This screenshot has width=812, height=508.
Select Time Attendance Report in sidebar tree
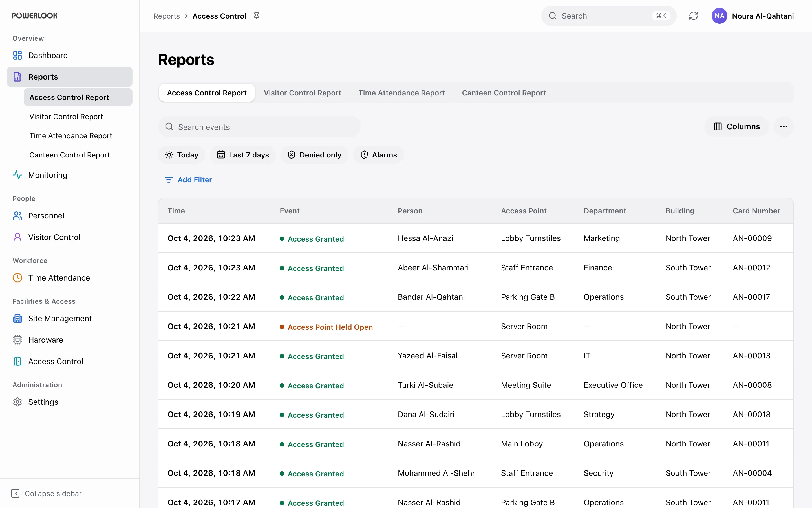pos(78,136)
